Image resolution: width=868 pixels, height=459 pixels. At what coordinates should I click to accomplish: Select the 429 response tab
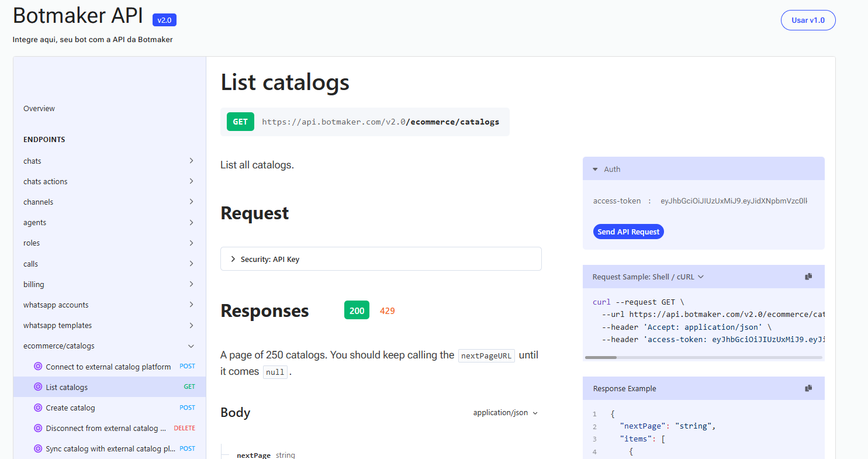pyautogui.click(x=388, y=310)
